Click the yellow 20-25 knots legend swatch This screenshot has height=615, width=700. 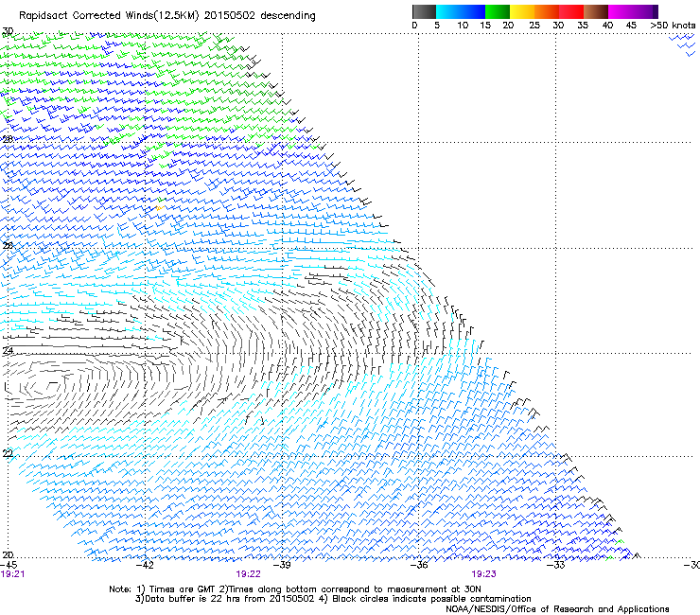[x=522, y=11]
